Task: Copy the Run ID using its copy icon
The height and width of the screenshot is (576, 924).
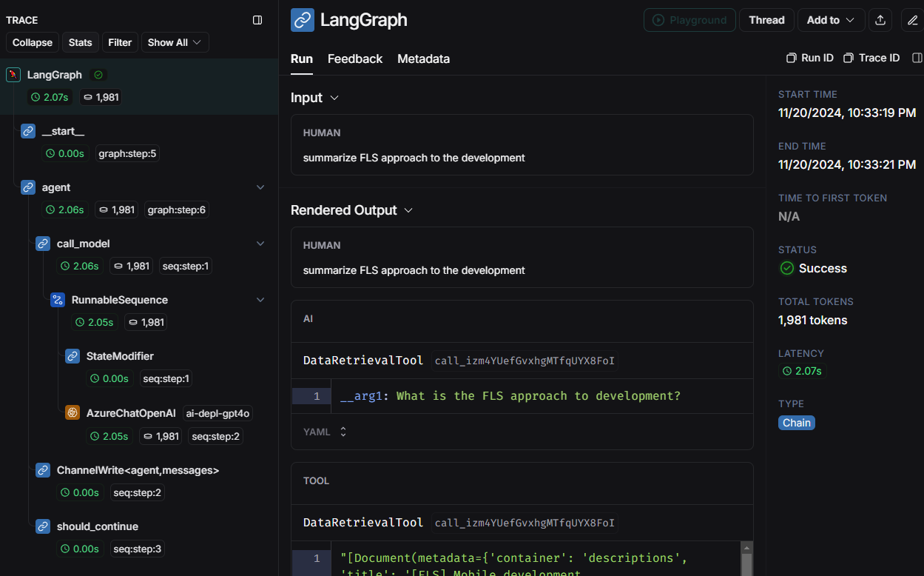Action: pos(790,56)
